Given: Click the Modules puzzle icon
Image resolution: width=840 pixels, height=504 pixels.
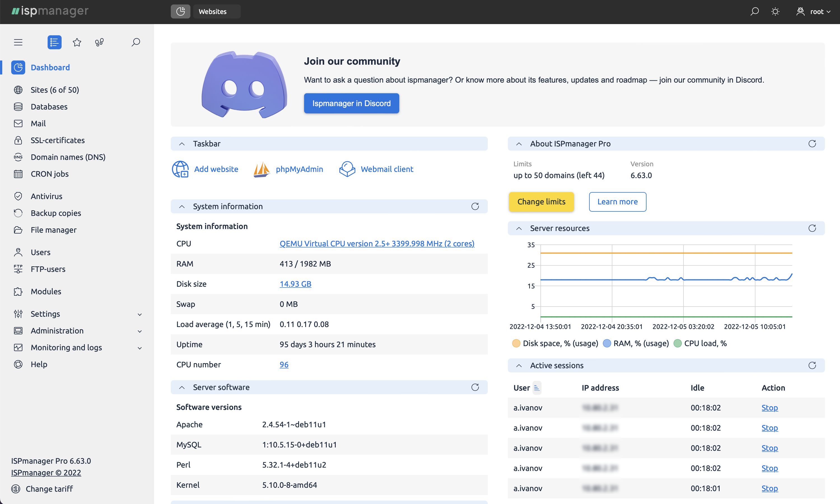Looking at the screenshot, I should coord(18,291).
